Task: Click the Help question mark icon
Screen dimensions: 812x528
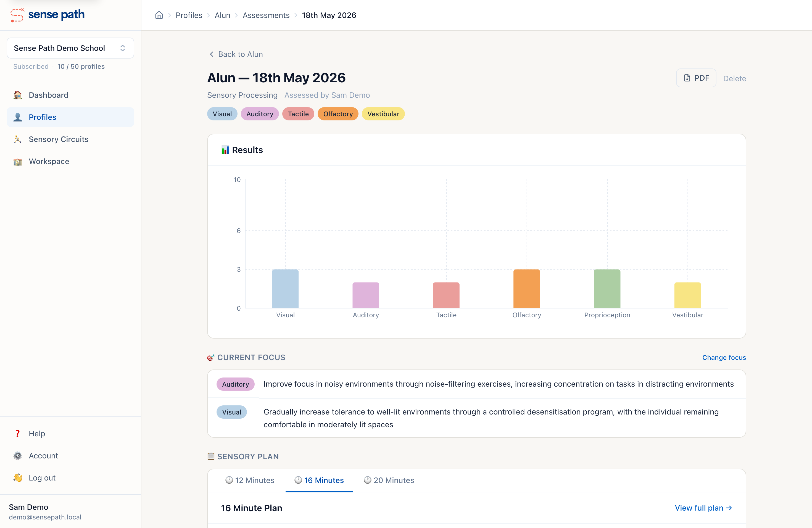Action: click(18, 434)
